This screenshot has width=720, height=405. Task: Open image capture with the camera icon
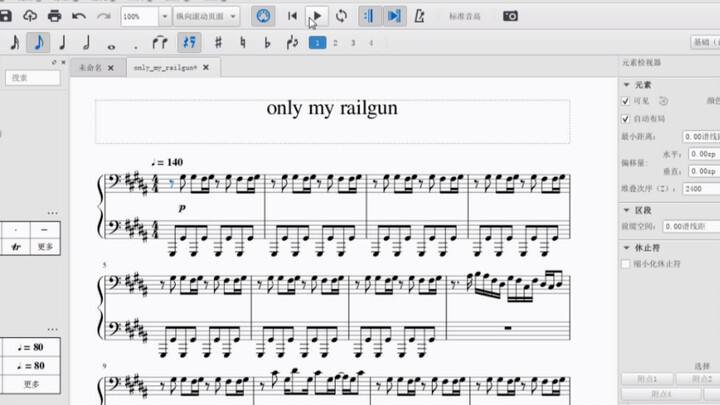tap(510, 16)
